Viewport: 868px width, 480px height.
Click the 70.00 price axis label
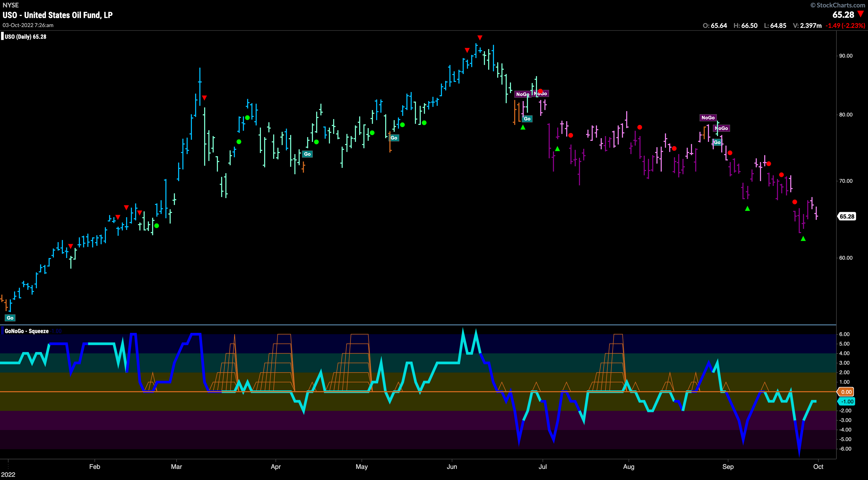click(846, 181)
